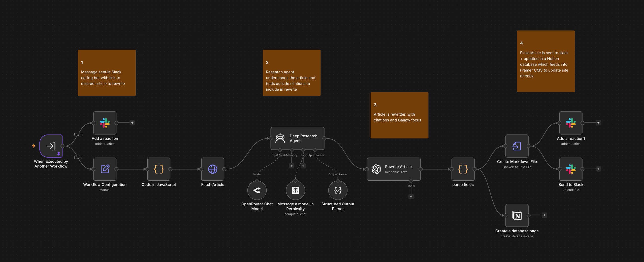The image size is (644, 262).
Task: Click output connector of parse fields node
Action: (475, 169)
